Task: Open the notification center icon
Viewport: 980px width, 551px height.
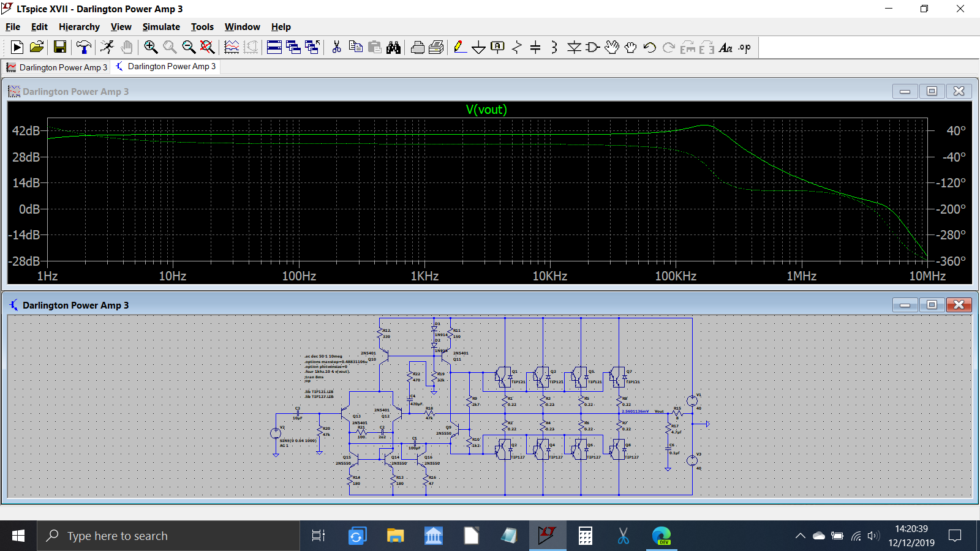Action: [954, 536]
